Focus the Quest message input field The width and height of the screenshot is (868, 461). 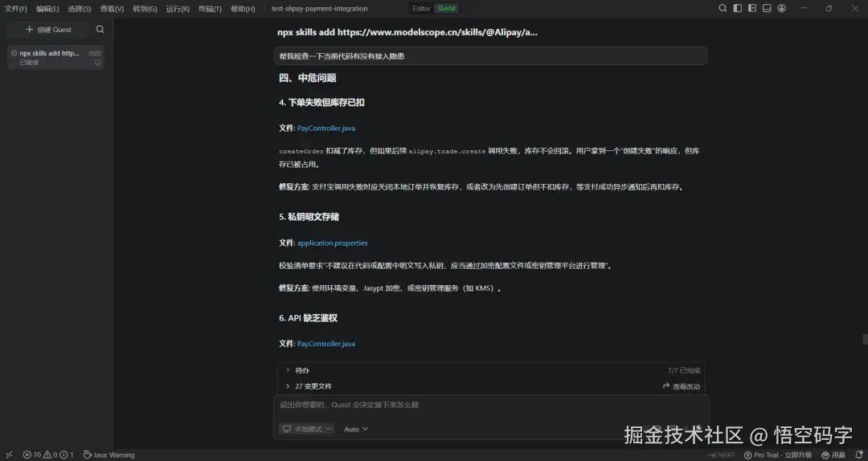click(491, 405)
